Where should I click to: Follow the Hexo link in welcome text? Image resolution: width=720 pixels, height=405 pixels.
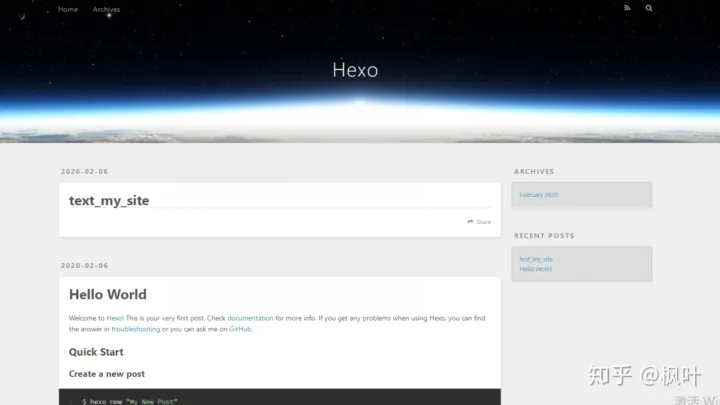click(115, 318)
